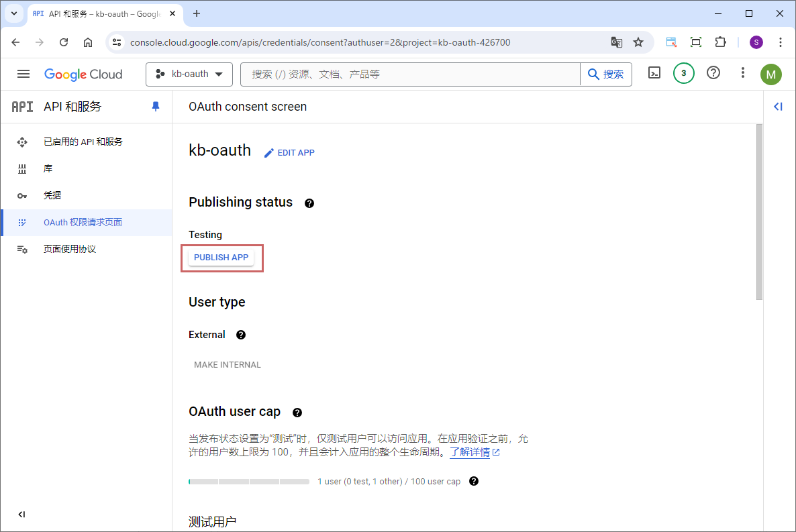This screenshot has width=796, height=532.
Task: Click the resource search input field
Action: pyautogui.click(x=409, y=74)
